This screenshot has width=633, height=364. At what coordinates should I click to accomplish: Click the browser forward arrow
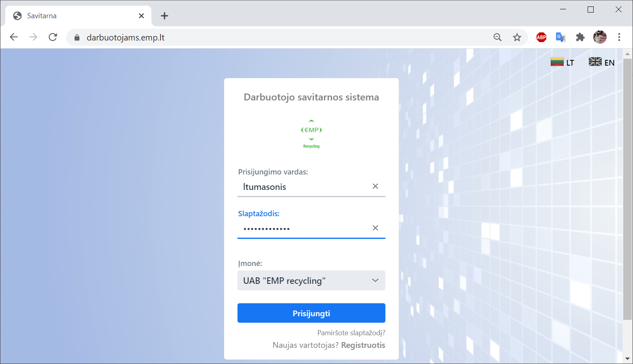[33, 37]
